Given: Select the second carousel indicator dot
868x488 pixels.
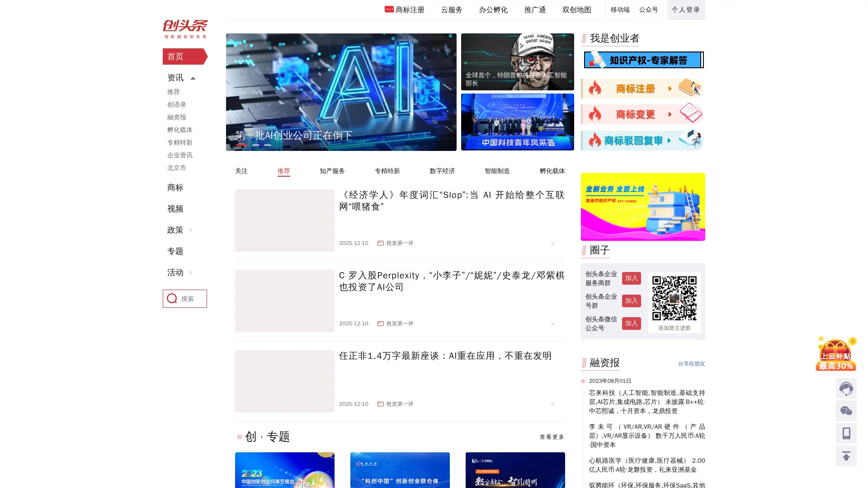Looking at the screenshot, I should (x=256, y=145).
